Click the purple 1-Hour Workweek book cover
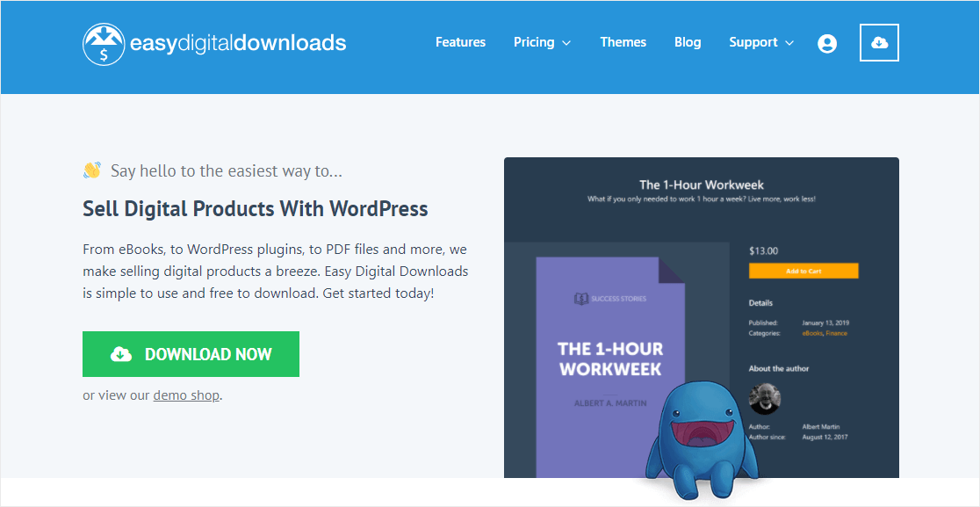The image size is (980, 507). tap(610, 367)
